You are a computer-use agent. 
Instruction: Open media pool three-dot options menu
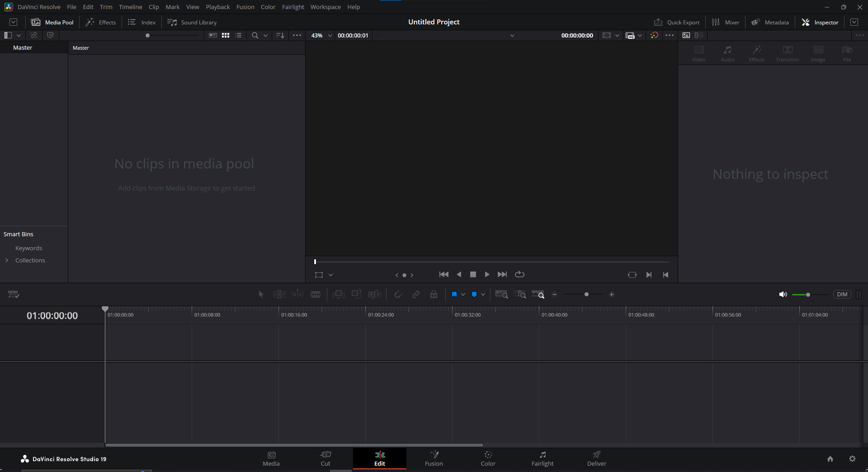pyautogui.click(x=297, y=35)
